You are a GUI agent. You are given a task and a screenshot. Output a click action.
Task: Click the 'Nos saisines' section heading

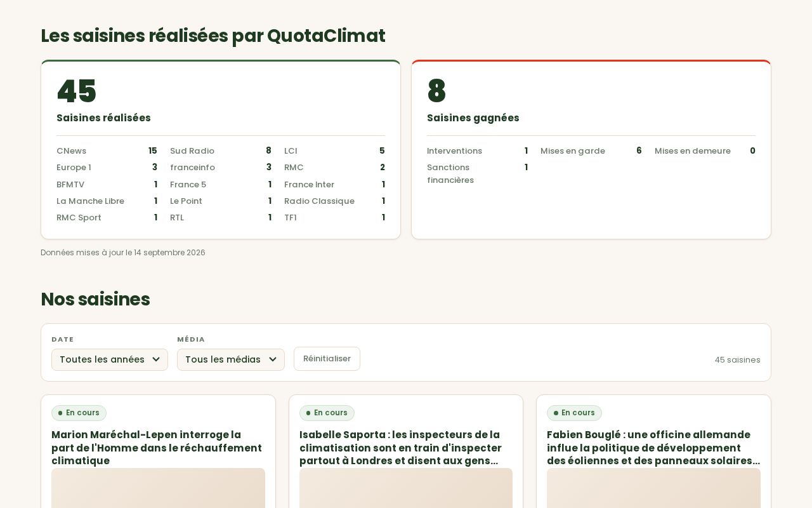(x=95, y=299)
